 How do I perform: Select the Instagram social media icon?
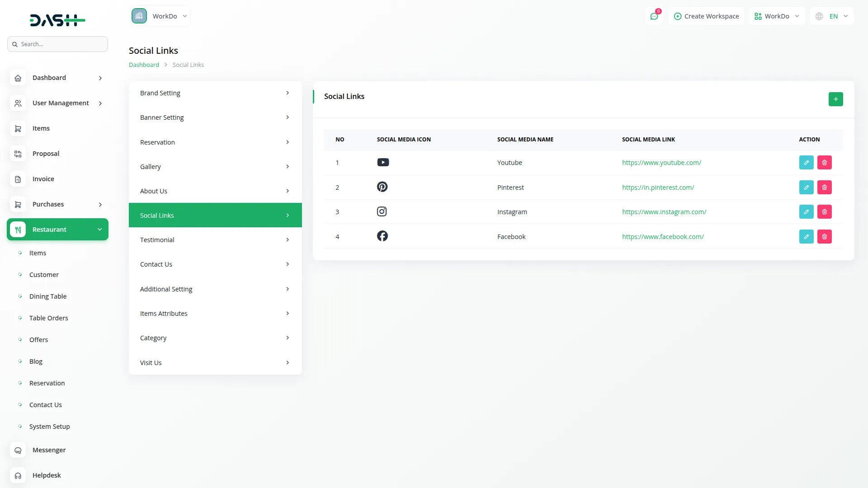tap(382, 211)
